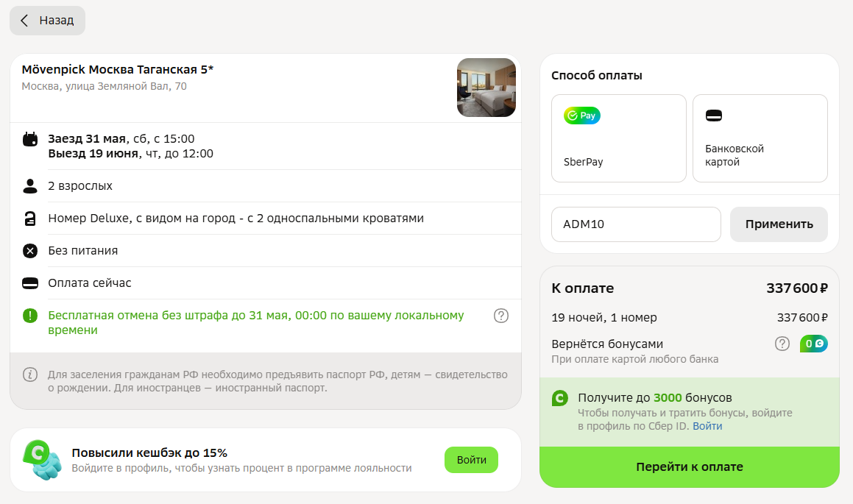This screenshot has height=504, width=853.
Task: Go back with the Назад button
Action: coord(47,21)
